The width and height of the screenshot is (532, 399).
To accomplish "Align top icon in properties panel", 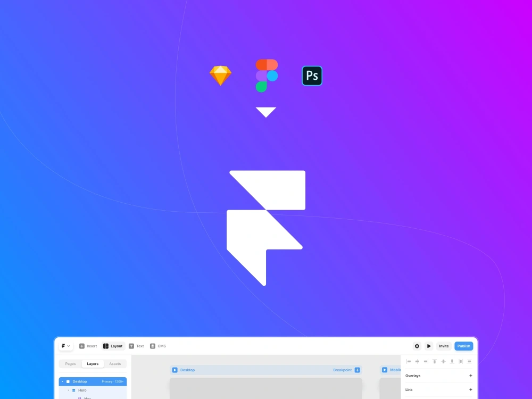I will (x=435, y=361).
